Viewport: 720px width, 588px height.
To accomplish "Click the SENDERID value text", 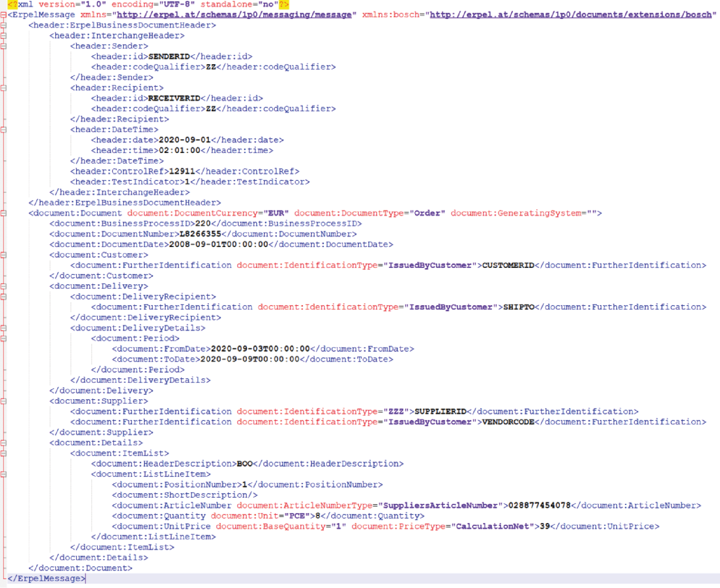I will (x=169, y=56).
